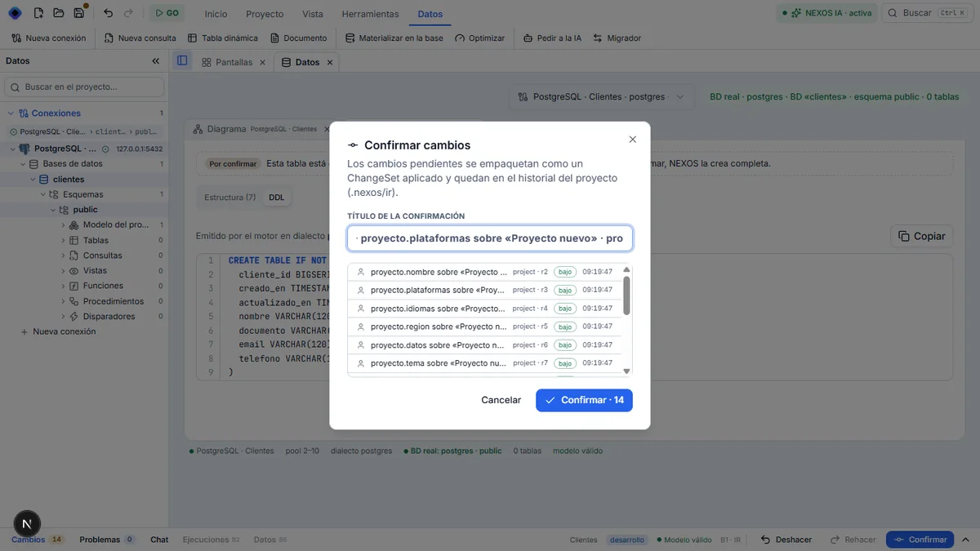Expand the Disparadores tree node

(64, 317)
